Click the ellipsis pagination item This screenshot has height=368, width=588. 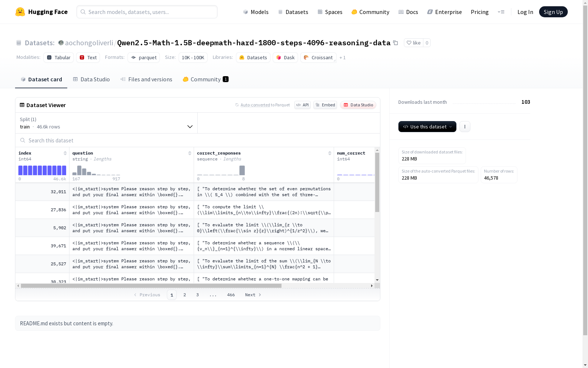[x=213, y=295]
